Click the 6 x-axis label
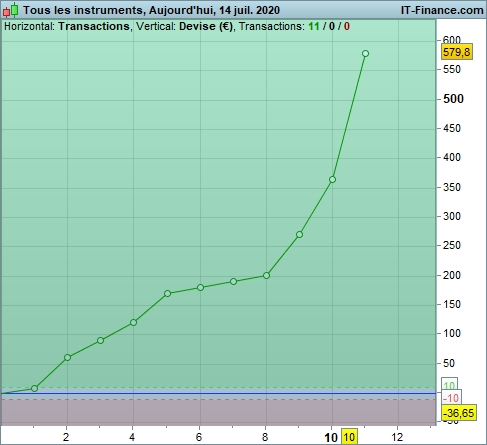The image size is (487, 445). [199, 437]
